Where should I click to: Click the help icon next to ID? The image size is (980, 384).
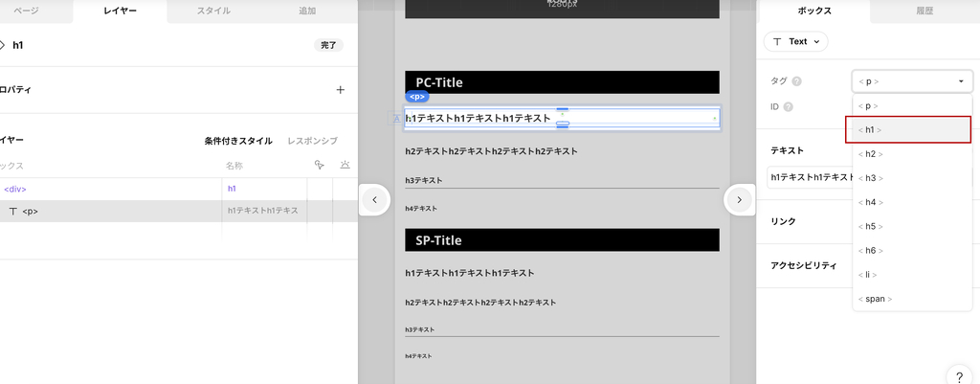[788, 107]
